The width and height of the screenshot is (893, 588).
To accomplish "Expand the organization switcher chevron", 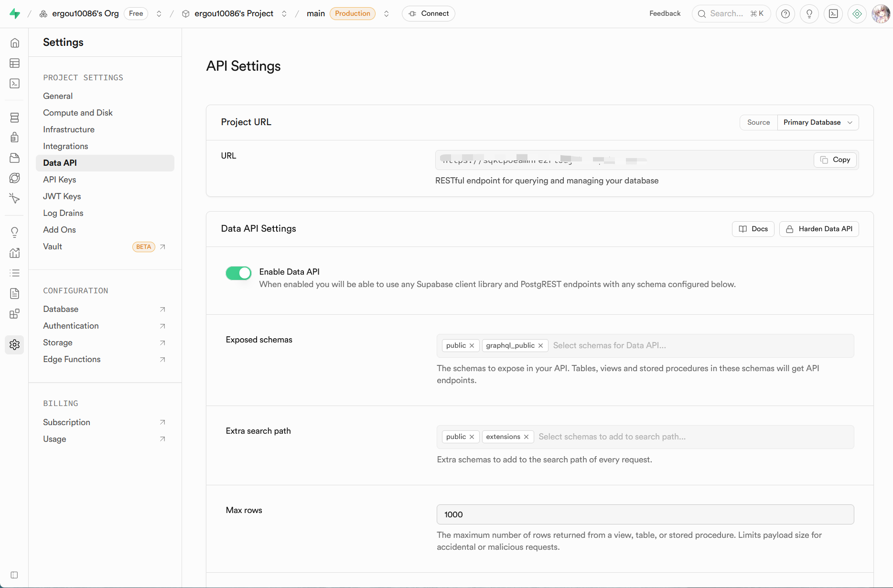I will coord(159,14).
